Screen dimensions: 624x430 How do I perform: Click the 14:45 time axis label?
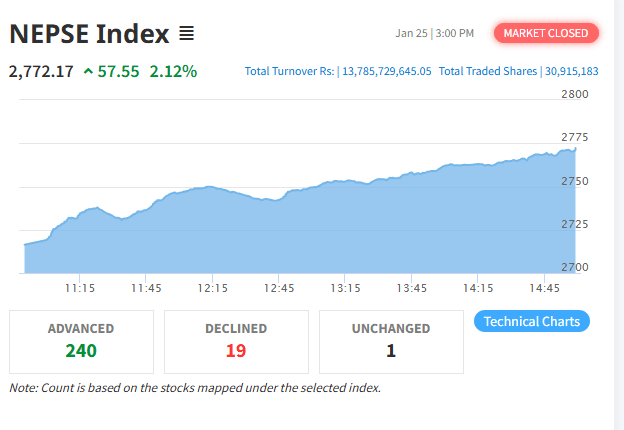(544, 288)
